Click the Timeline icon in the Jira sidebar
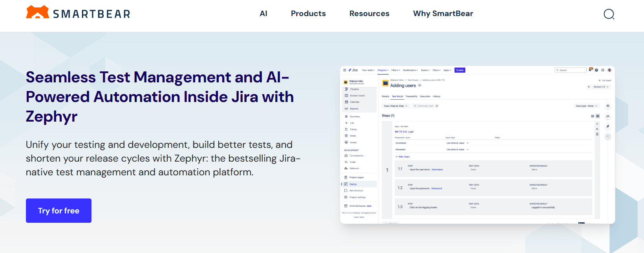The width and height of the screenshot is (644, 253). [x=346, y=89]
